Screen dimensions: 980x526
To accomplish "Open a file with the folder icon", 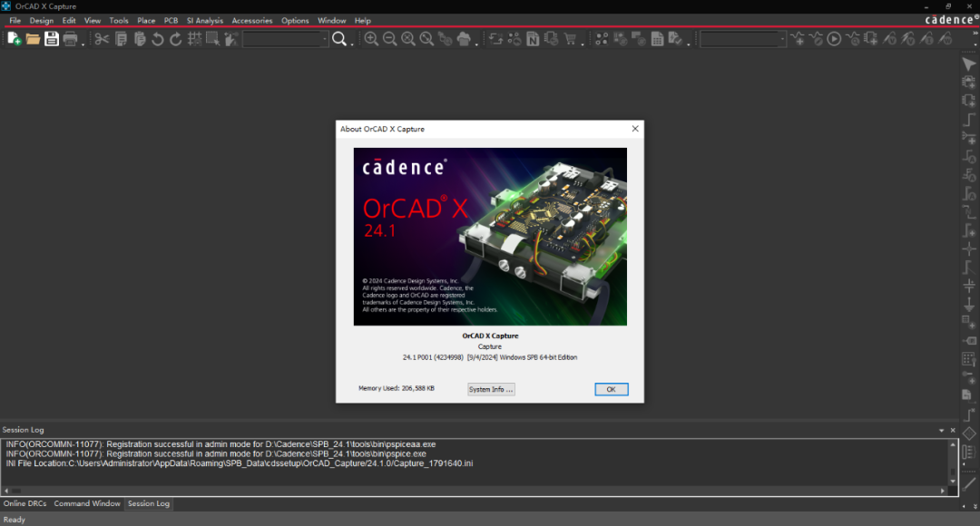I will point(33,39).
